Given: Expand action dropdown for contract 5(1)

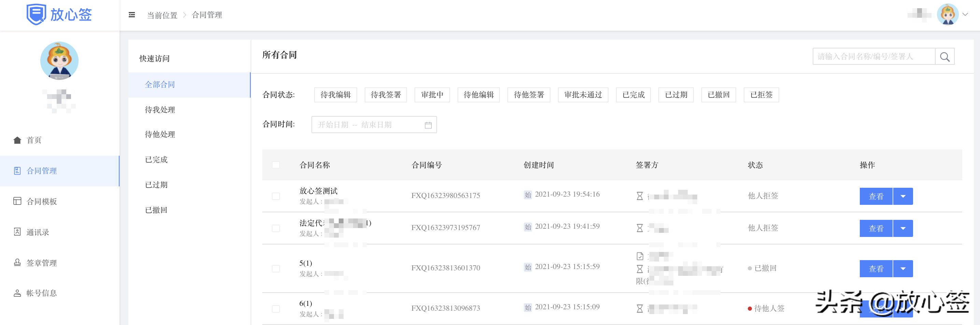Looking at the screenshot, I should (903, 269).
